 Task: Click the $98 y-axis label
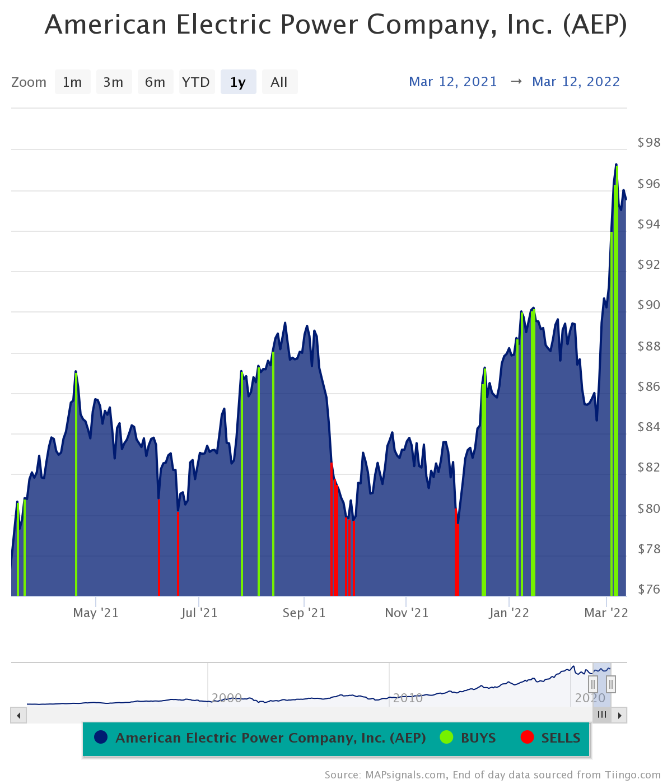[x=649, y=143]
